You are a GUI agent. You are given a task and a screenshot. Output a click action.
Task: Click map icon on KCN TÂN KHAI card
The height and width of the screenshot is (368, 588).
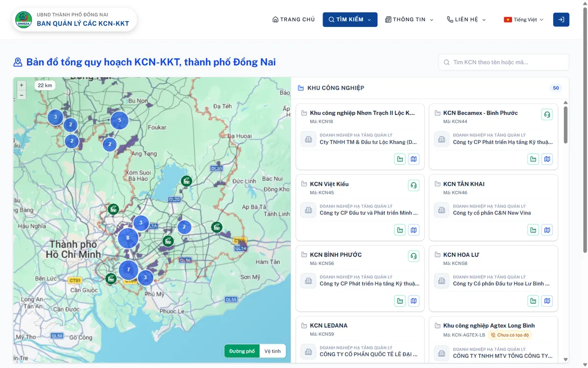pyautogui.click(x=547, y=230)
